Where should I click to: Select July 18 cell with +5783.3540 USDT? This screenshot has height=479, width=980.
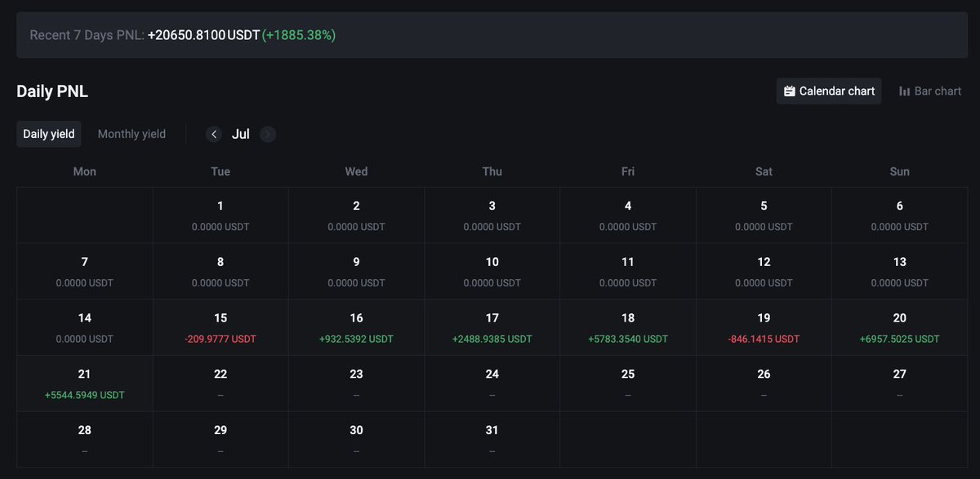pyautogui.click(x=628, y=327)
